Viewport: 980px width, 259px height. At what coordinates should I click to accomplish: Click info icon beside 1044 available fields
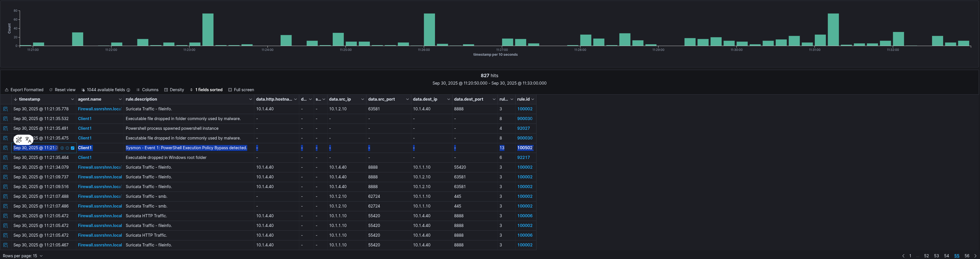[128, 90]
